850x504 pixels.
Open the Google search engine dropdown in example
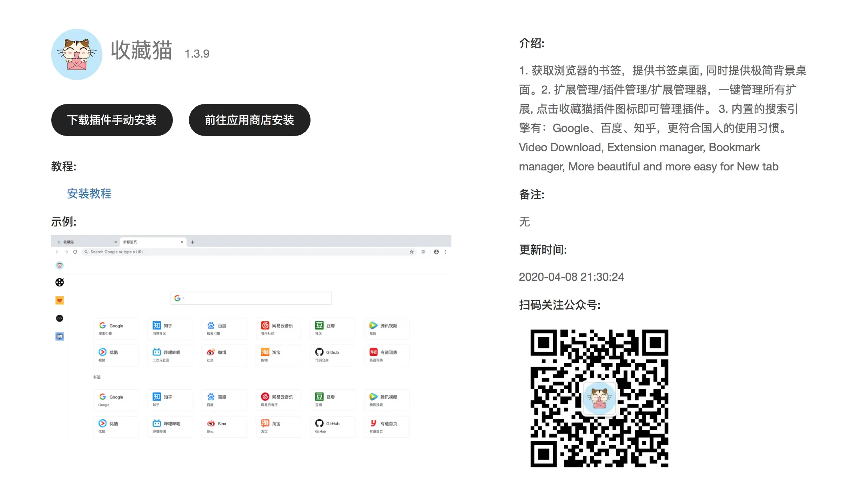coord(179,298)
